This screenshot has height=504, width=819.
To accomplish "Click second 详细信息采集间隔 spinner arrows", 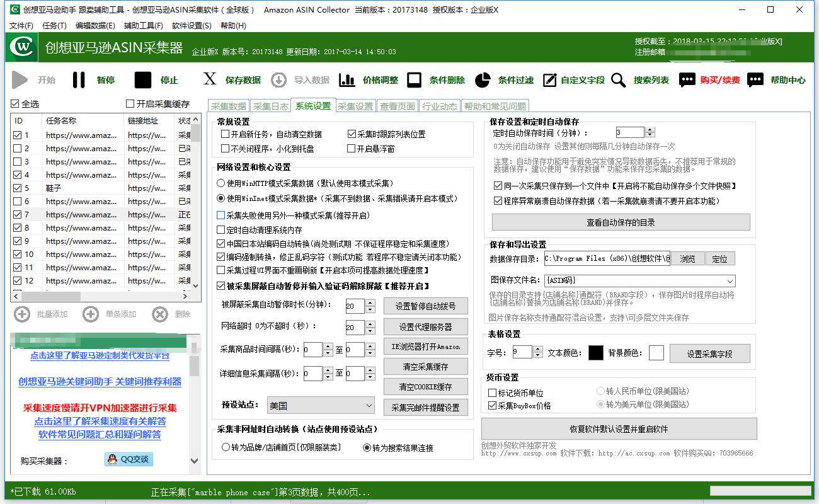I will coord(370,374).
